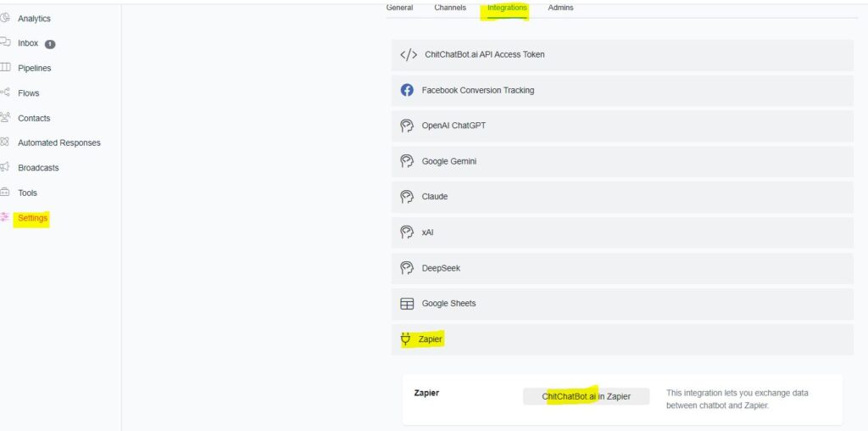Click the OpenAI ChatGPT head icon

click(x=407, y=126)
